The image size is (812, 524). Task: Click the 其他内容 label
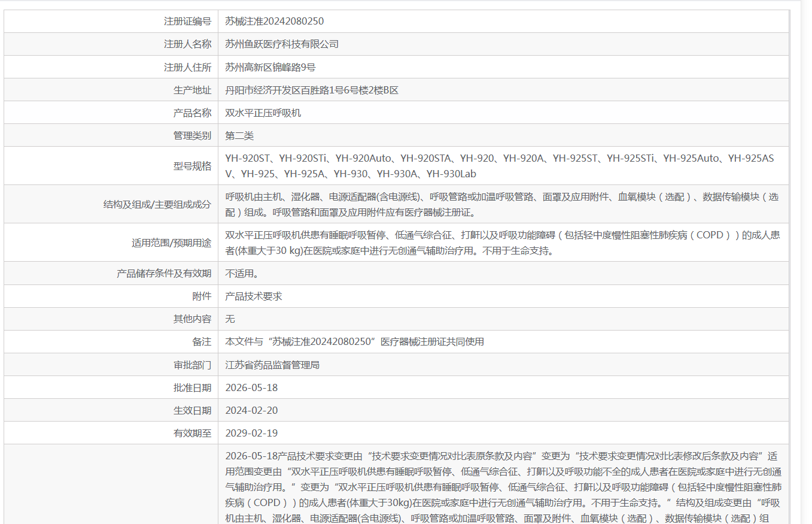point(192,319)
